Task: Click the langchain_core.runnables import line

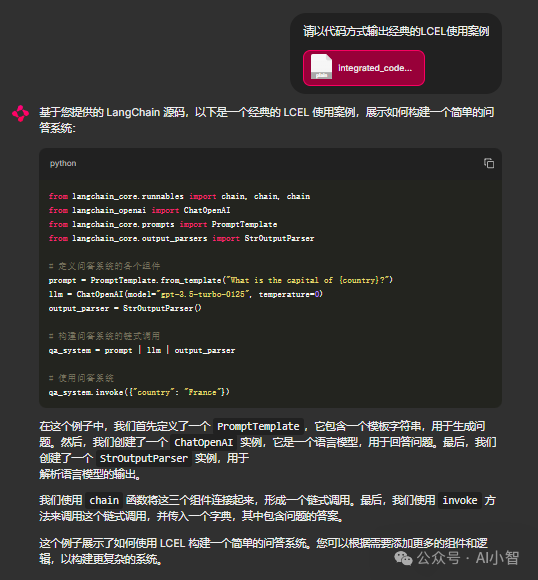Action: 179,196
